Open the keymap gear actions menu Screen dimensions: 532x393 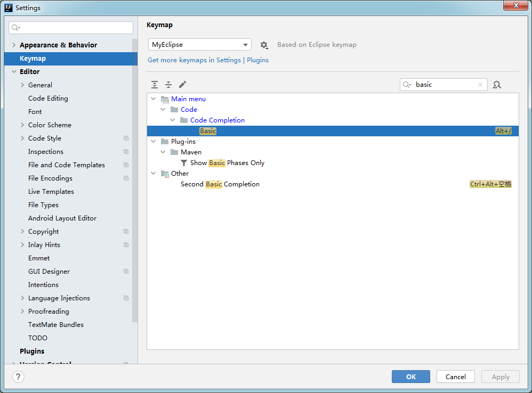click(264, 45)
